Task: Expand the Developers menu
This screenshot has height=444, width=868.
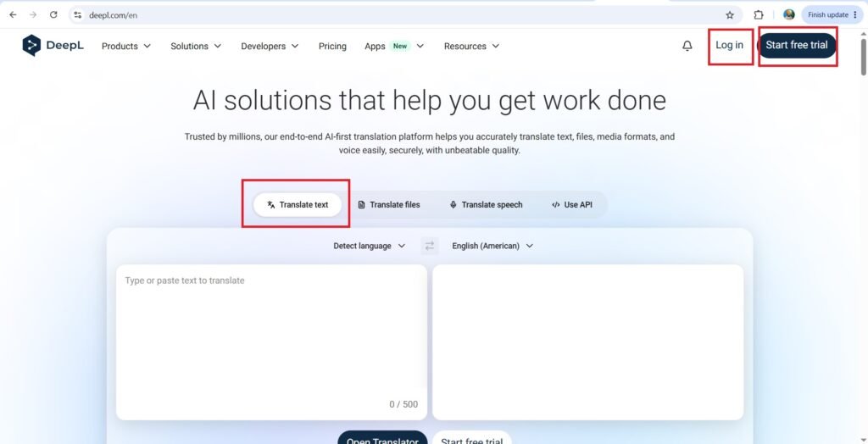Action: [270, 47]
